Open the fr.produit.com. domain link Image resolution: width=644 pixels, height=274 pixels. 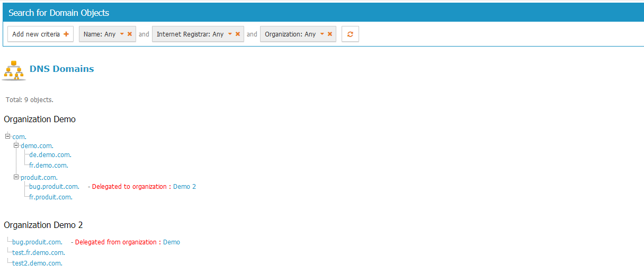coord(51,197)
